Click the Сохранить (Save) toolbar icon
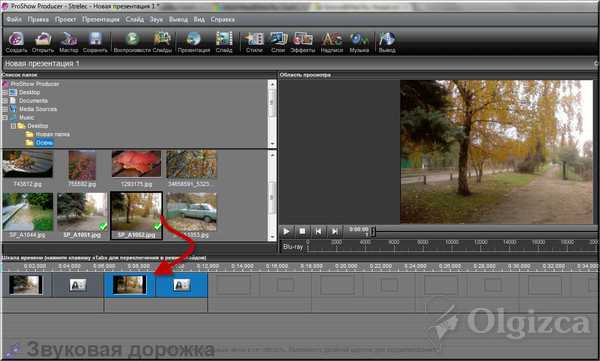The height and width of the screenshot is (361, 600). pos(95,42)
